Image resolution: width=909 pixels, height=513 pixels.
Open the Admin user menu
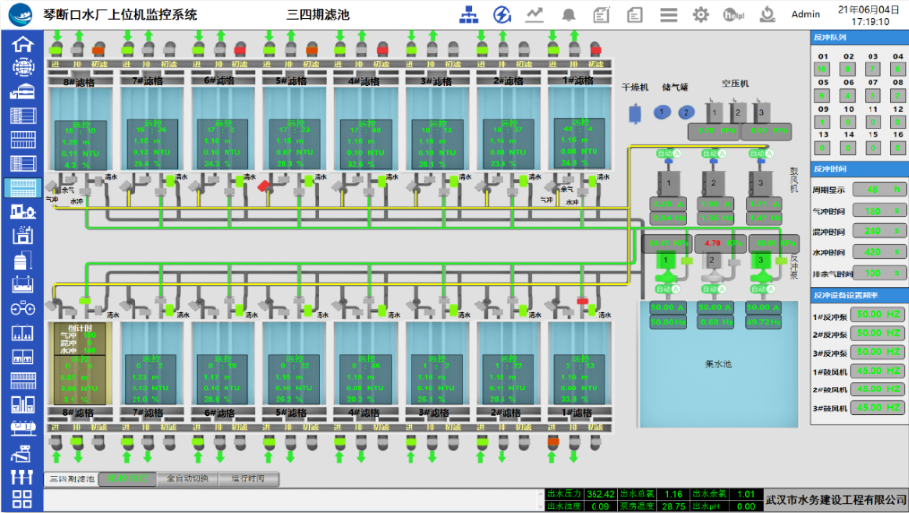point(805,14)
